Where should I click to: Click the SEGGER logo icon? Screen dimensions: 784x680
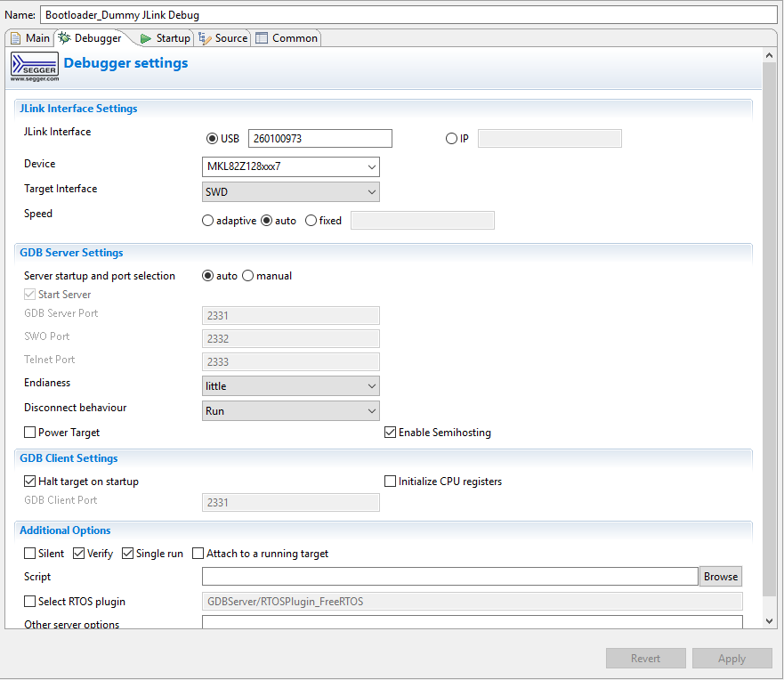(x=35, y=67)
